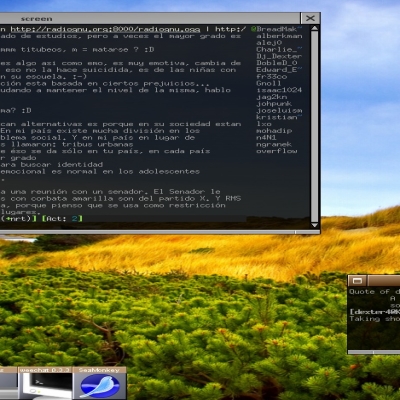Select nick mohadip in the nick list
Viewport: 400px width, 400px height.
pos(274,131)
